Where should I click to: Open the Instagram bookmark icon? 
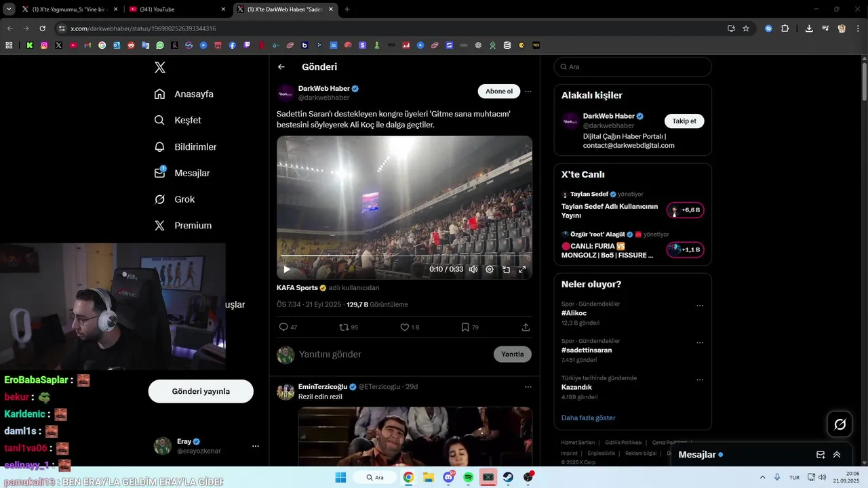(x=44, y=45)
